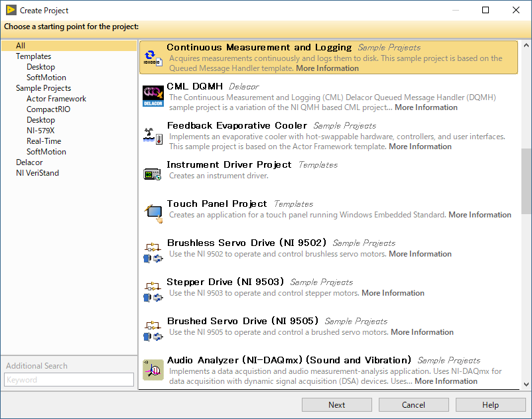Click the Cancel button
This screenshot has height=419, width=532.
point(413,405)
